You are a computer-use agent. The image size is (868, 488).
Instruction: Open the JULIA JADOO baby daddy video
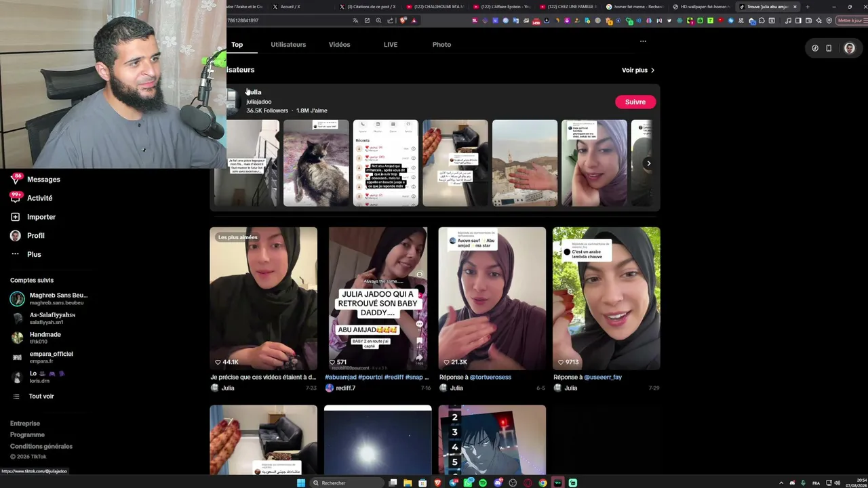378,298
